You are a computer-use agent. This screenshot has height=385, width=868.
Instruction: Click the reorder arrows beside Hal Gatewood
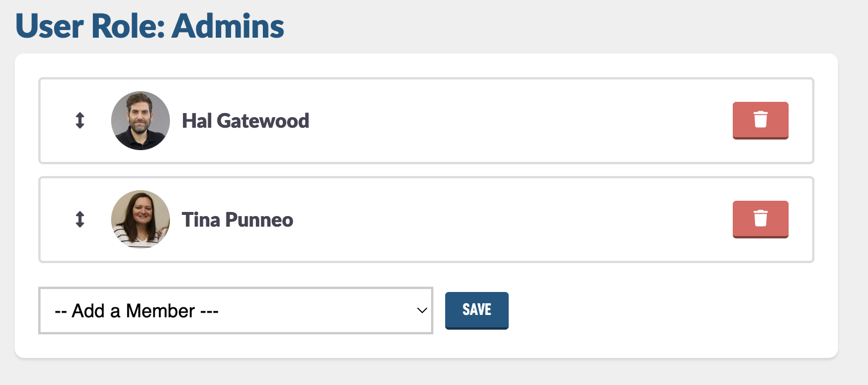80,121
